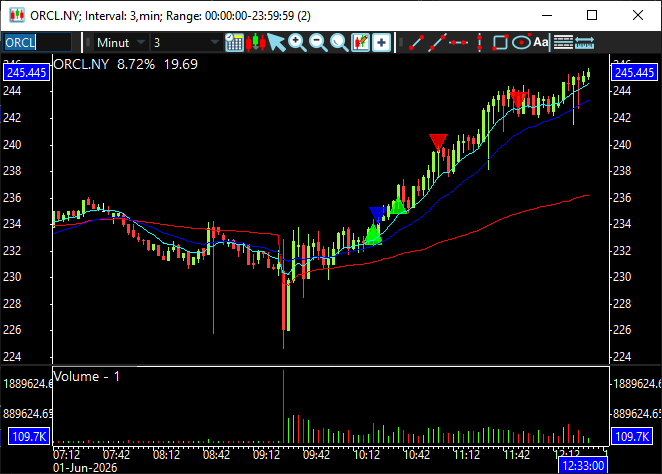
Task: Click the plus add icon
Action: [x=381, y=43]
